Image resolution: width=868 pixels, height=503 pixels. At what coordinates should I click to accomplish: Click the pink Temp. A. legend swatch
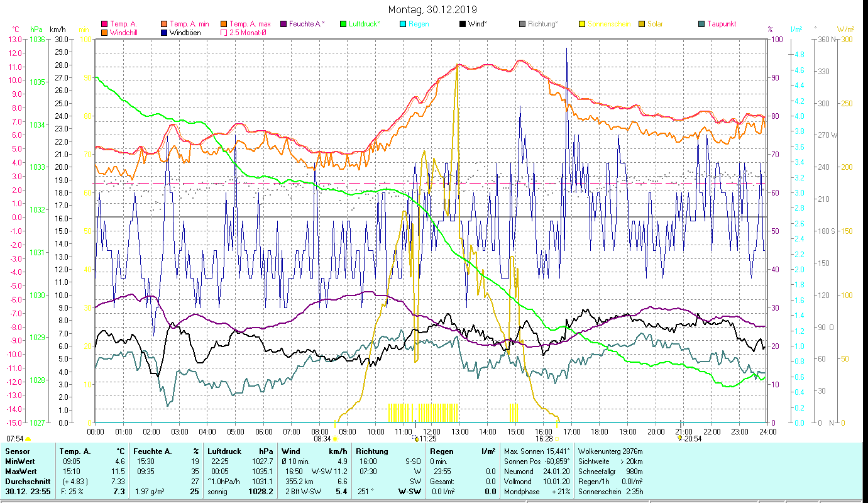[104, 25]
